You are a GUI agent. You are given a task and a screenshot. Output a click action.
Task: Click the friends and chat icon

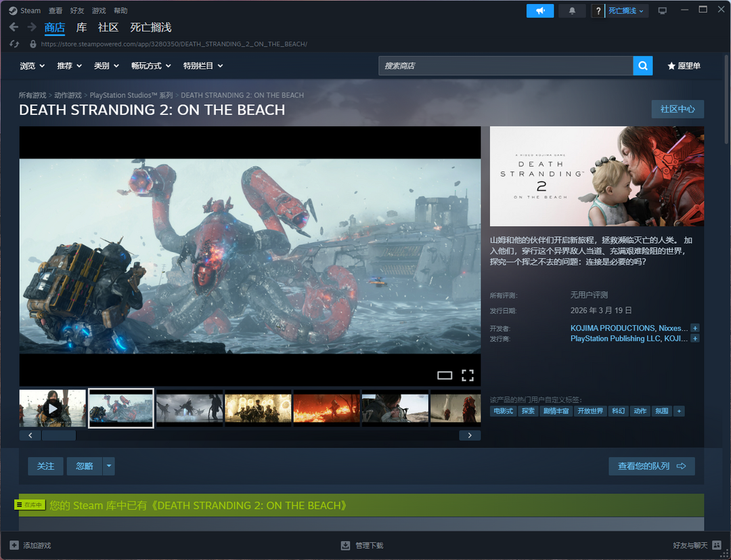(x=717, y=545)
